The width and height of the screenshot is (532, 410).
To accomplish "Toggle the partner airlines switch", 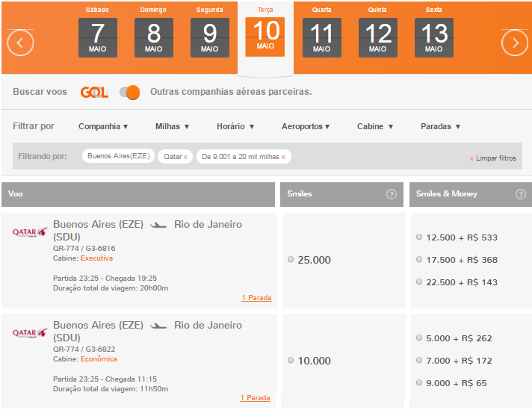I will pos(129,93).
